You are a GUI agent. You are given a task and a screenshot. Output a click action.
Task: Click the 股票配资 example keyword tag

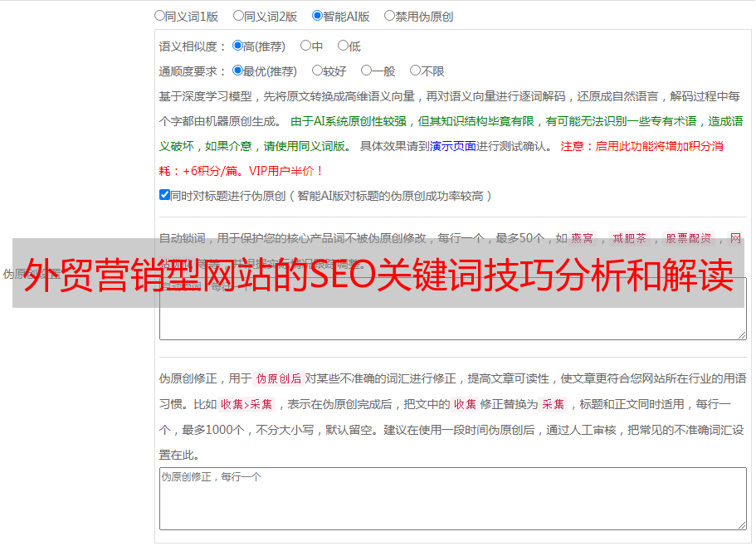pyautogui.click(x=689, y=238)
